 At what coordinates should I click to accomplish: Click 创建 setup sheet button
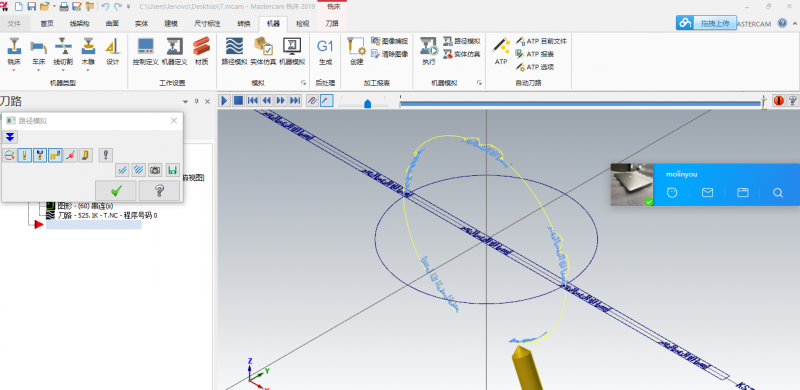356,51
